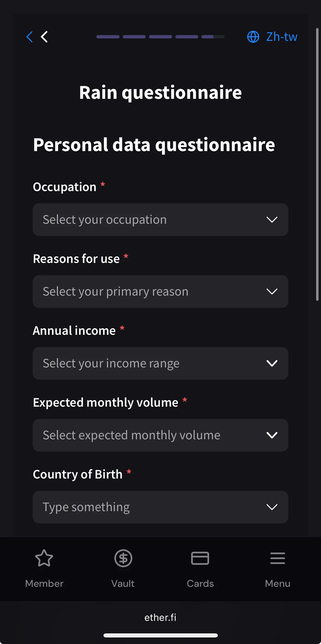The height and width of the screenshot is (644, 321).
Task: Open the Select expected monthly volume dropdown
Action: tap(160, 435)
